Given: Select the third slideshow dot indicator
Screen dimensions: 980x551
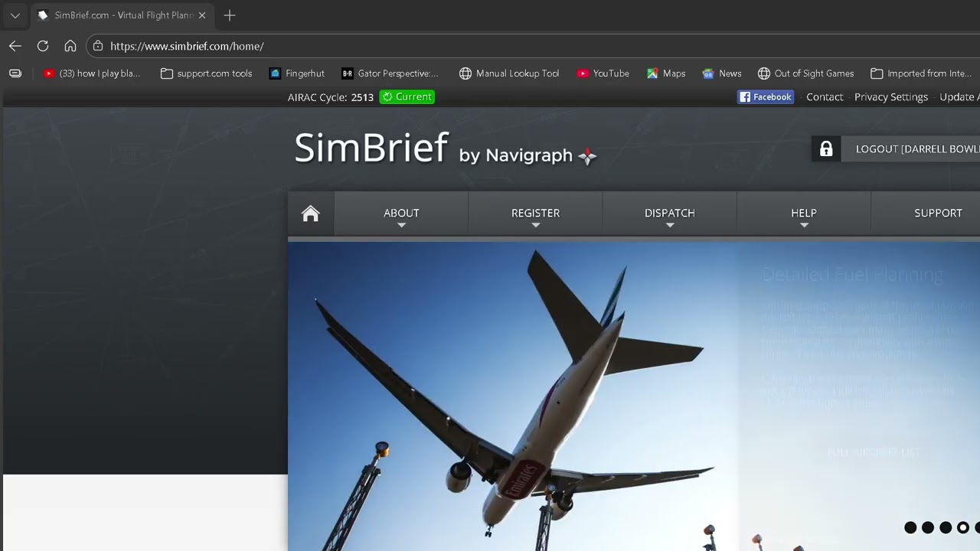Looking at the screenshot, I should (x=946, y=527).
